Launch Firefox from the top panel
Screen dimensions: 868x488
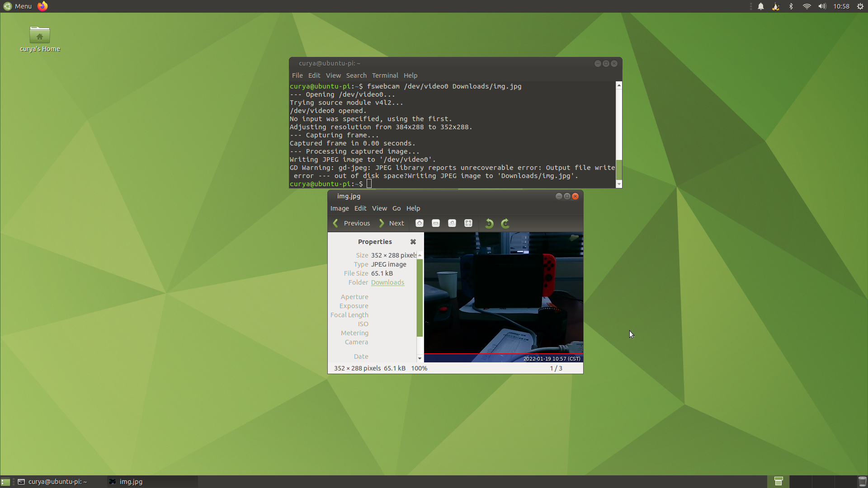pyautogui.click(x=42, y=6)
